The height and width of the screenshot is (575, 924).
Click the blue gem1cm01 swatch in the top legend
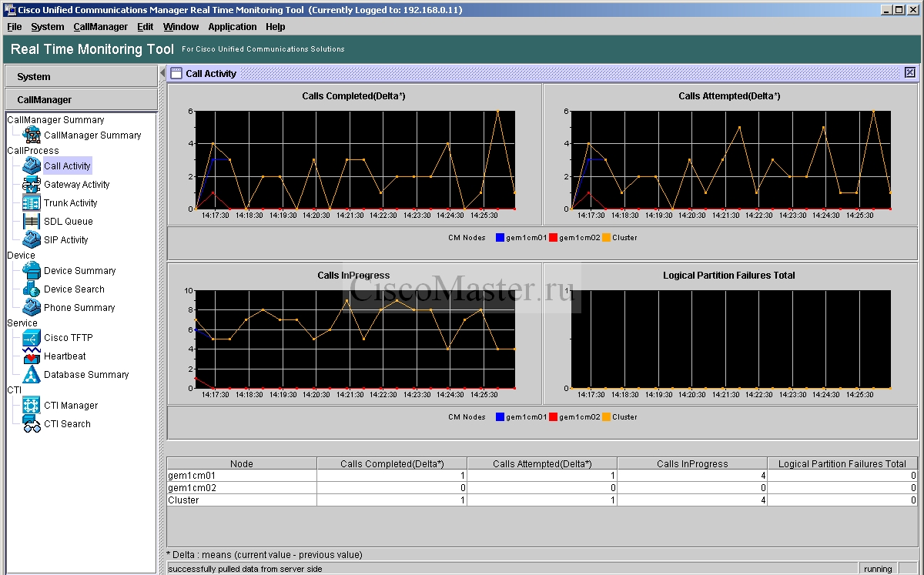pos(500,238)
